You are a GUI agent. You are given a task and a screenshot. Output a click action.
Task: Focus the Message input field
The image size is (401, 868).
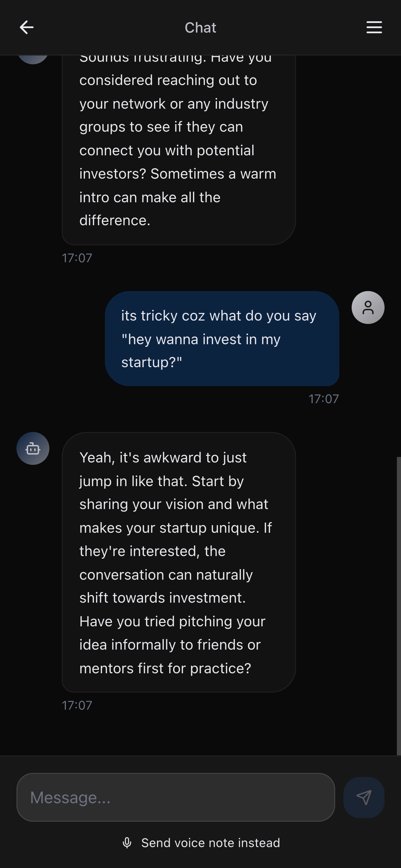pyautogui.click(x=175, y=797)
